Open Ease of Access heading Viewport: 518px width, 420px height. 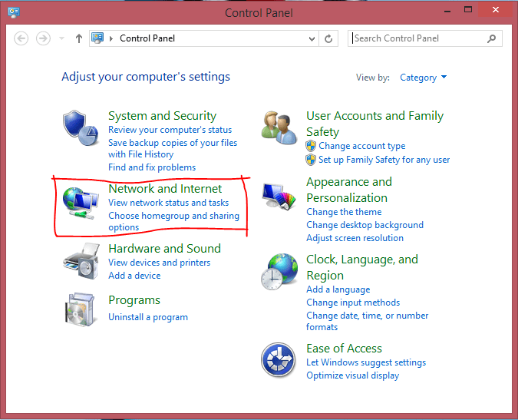tap(344, 349)
